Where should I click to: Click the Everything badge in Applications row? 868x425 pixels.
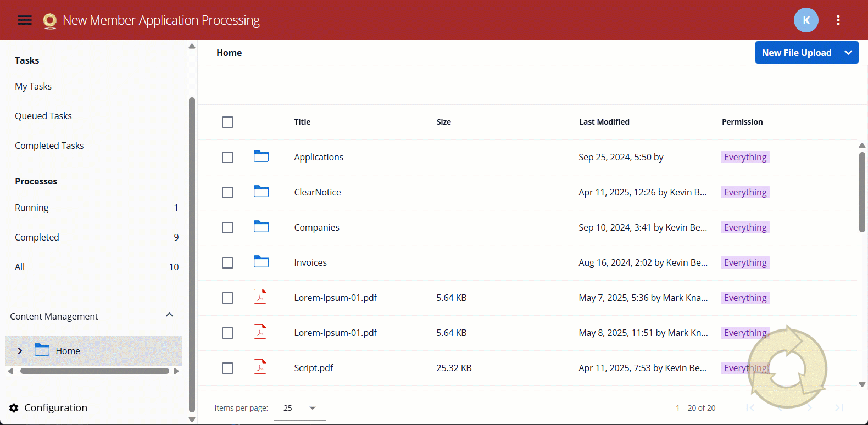[745, 157]
